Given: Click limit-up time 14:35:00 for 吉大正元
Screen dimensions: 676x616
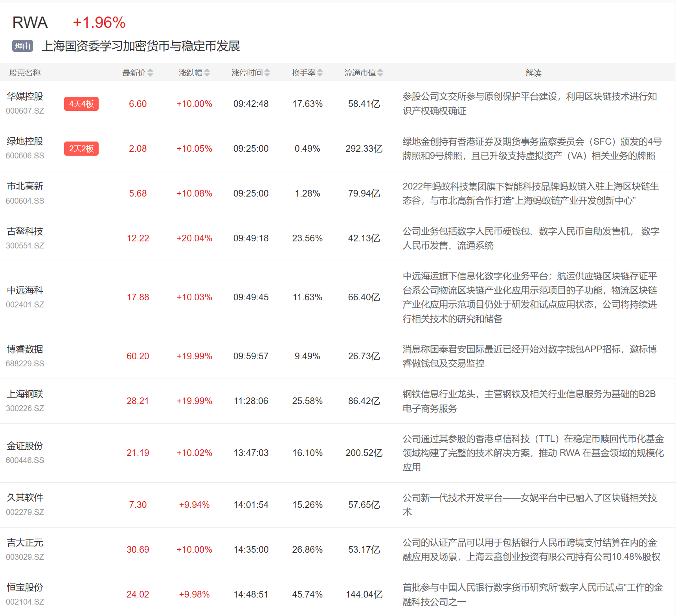Looking at the screenshot, I should [x=251, y=550].
